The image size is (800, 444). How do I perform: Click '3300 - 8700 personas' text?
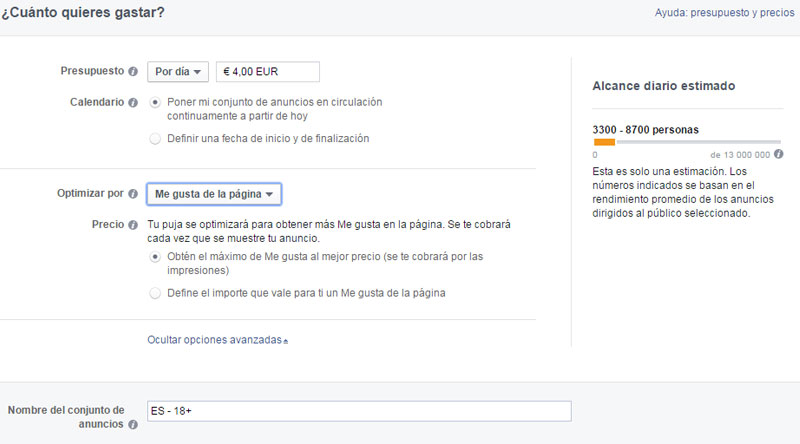click(x=645, y=130)
